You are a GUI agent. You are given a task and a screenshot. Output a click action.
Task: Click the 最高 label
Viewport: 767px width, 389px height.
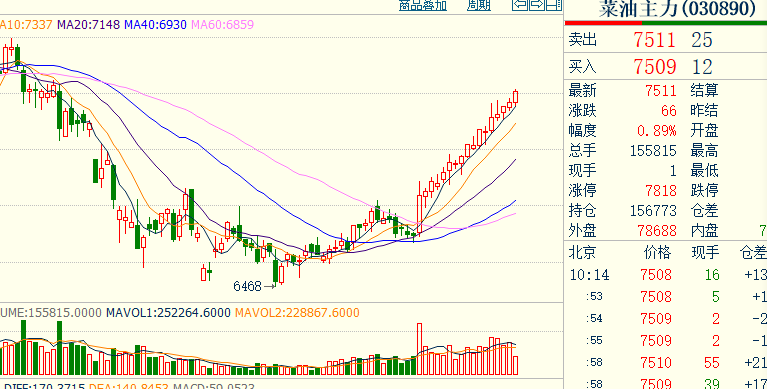pyautogui.click(x=704, y=151)
